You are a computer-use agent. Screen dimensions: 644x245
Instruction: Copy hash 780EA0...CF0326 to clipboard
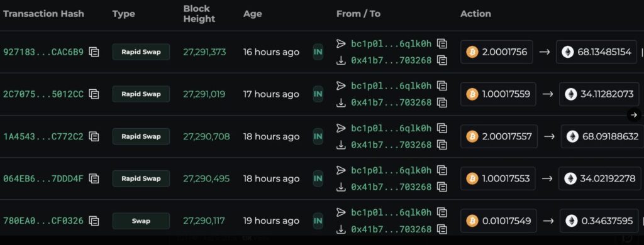pyautogui.click(x=94, y=221)
